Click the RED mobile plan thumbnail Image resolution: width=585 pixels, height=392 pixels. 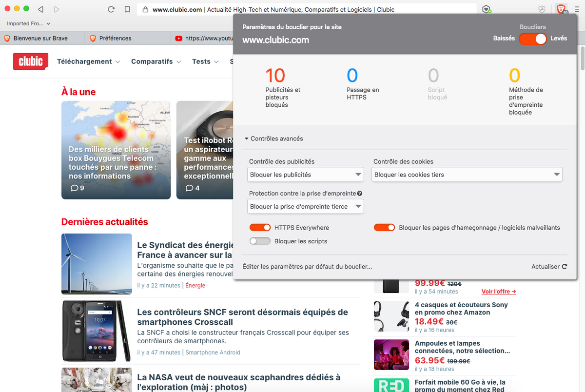click(x=391, y=385)
